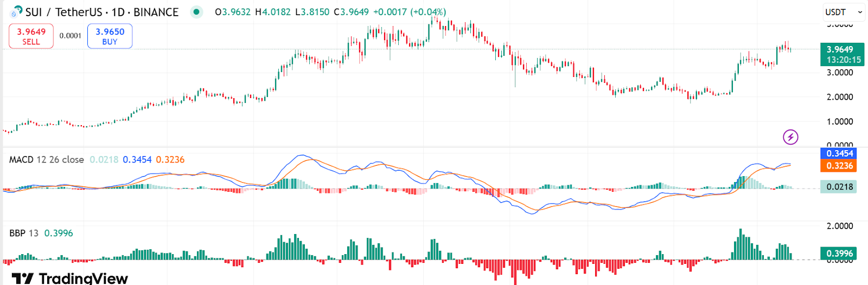Click the histogram legend value 0.0218
This screenshot has height=285, width=868.
tap(104, 160)
